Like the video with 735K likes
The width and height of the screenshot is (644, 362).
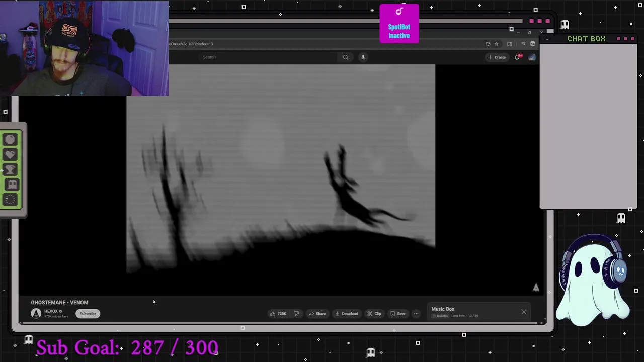(278, 314)
